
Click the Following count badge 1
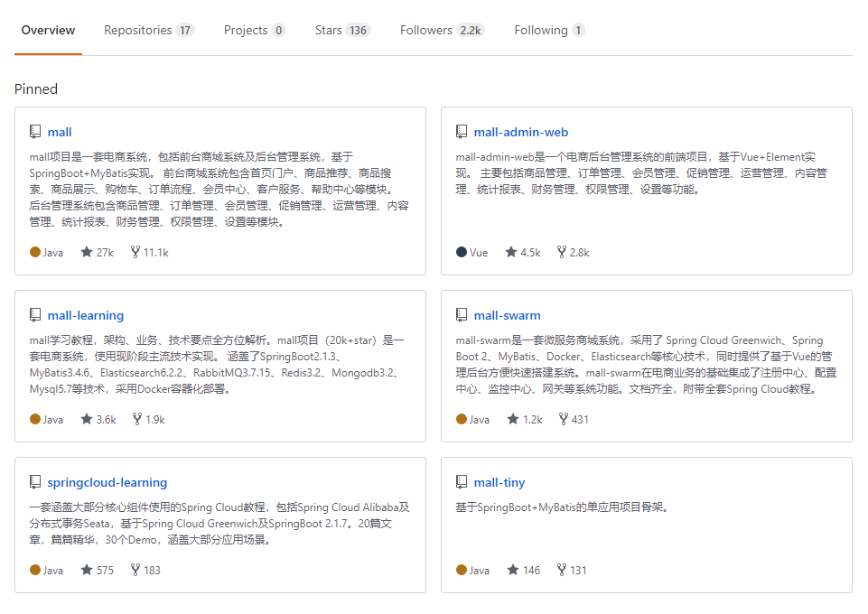(x=578, y=31)
